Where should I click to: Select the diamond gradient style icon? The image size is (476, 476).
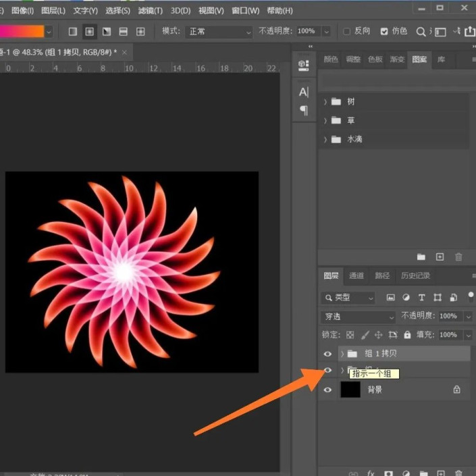tap(140, 32)
